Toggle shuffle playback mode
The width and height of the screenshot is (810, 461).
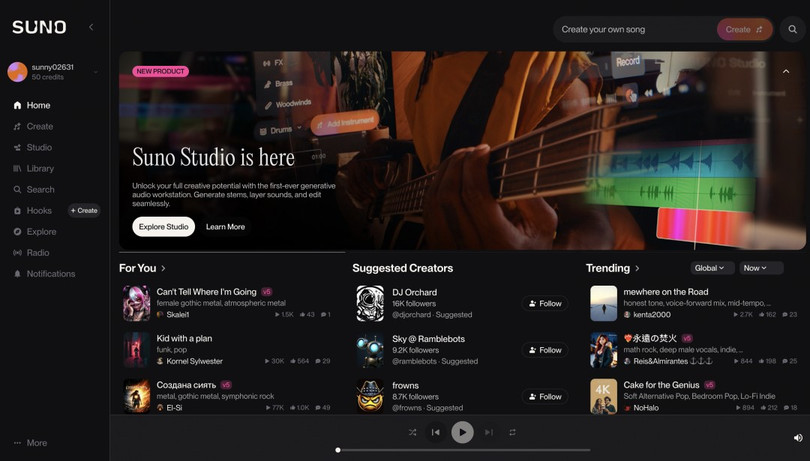(x=412, y=432)
